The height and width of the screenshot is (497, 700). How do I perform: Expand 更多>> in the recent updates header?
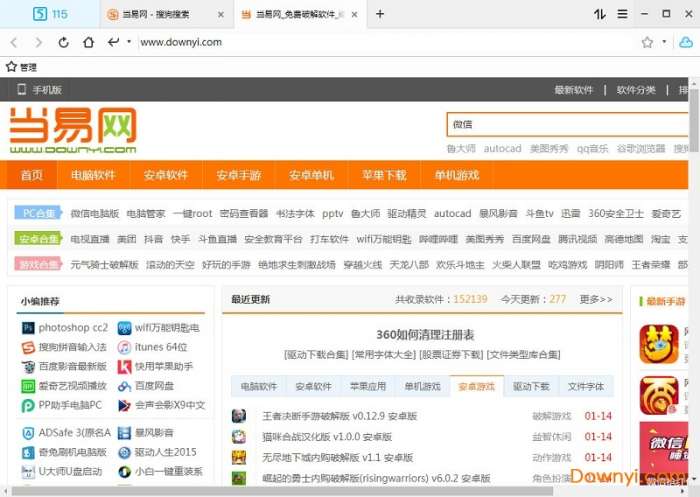(596, 299)
